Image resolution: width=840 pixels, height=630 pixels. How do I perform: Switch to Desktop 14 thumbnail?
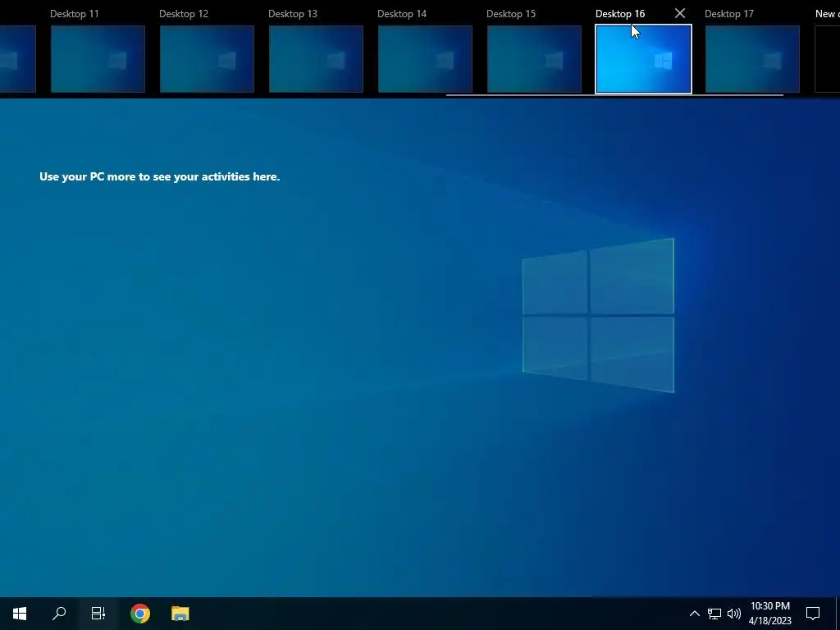click(x=425, y=59)
